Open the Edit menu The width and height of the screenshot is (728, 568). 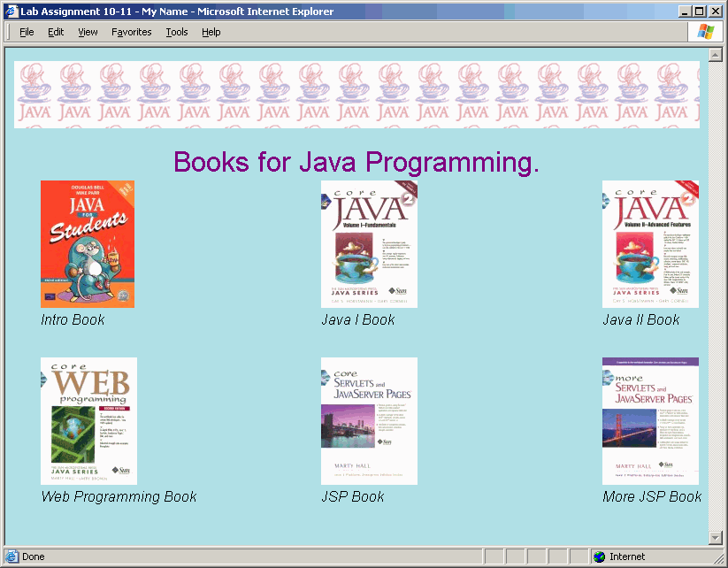click(56, 32)
